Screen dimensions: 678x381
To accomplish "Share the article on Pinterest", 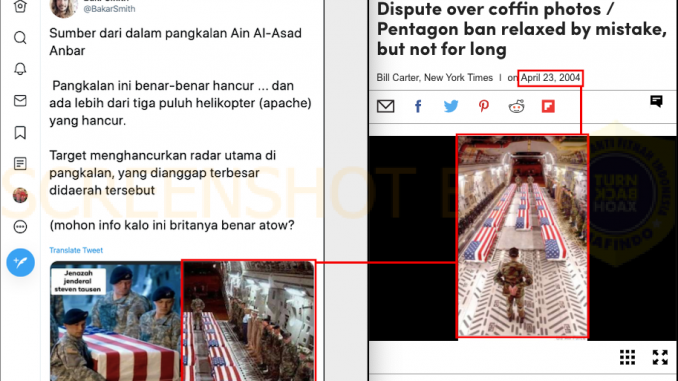I will click(x=483, y=106).
